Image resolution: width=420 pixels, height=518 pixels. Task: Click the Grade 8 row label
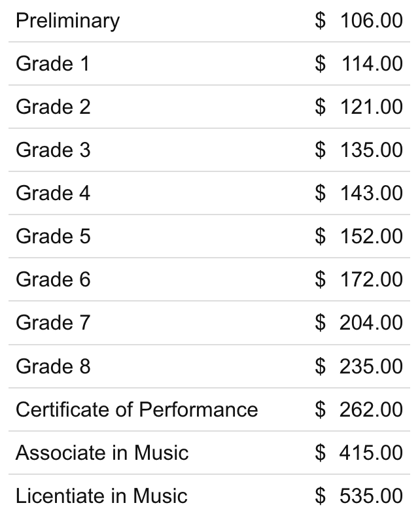click(x=53, y=366)
